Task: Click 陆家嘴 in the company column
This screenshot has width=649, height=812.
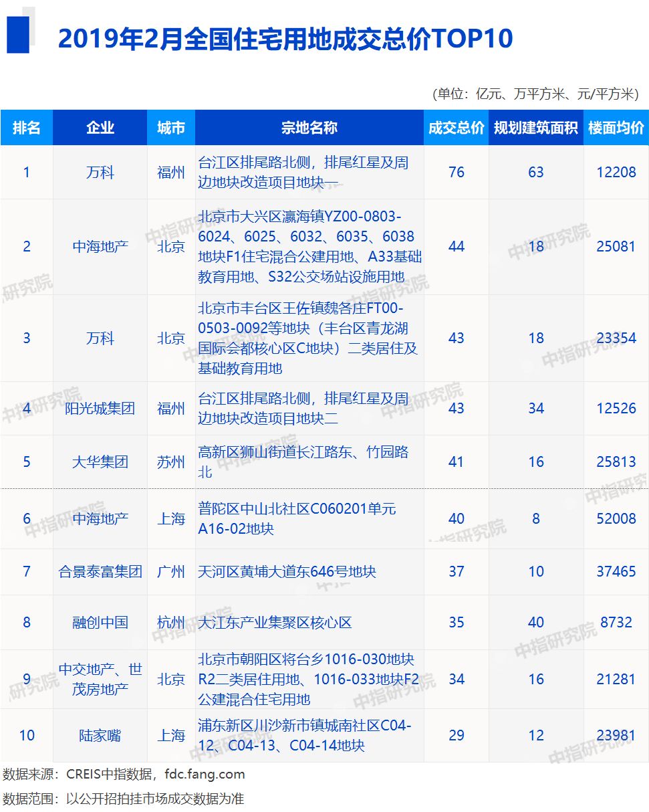Action: tap(100, 736)
